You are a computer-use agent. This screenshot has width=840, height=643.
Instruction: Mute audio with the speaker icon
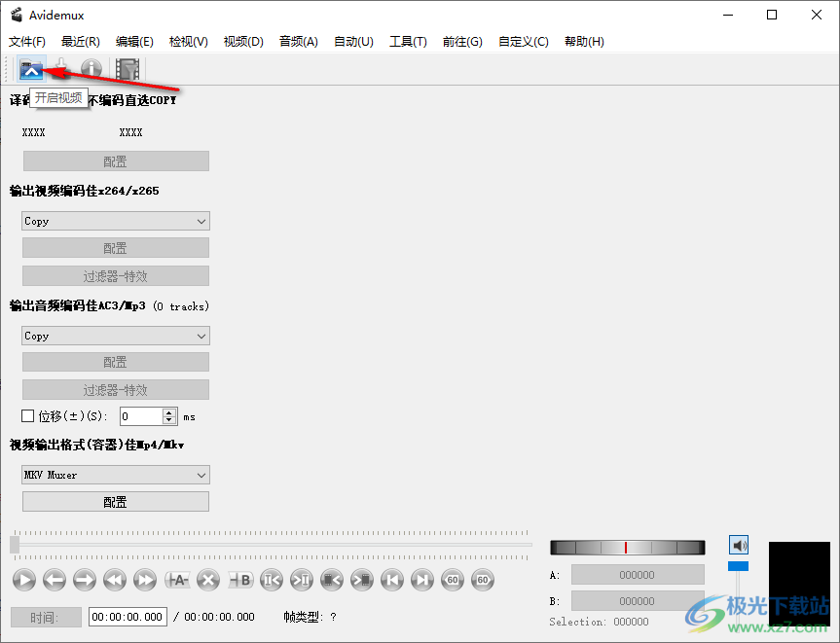click(739, 546)
